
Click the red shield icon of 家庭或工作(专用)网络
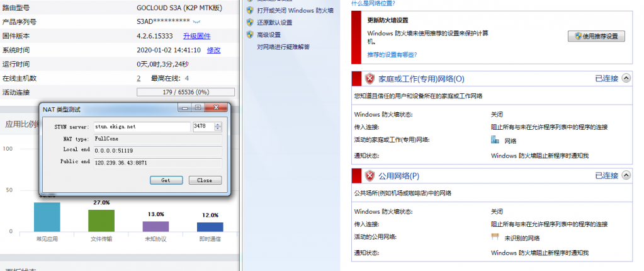pyautogui.click(x=370, y=79)
